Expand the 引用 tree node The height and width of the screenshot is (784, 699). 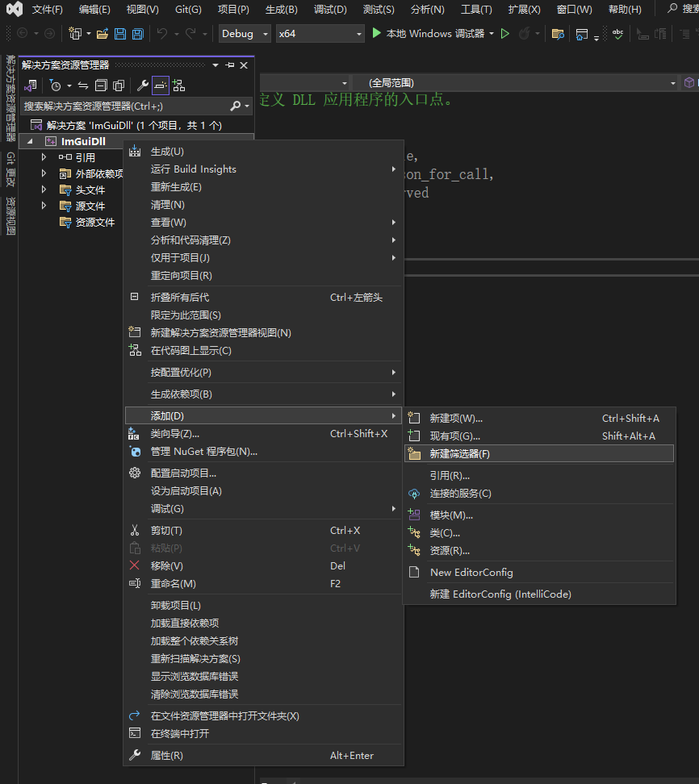(x=44, y=157)
